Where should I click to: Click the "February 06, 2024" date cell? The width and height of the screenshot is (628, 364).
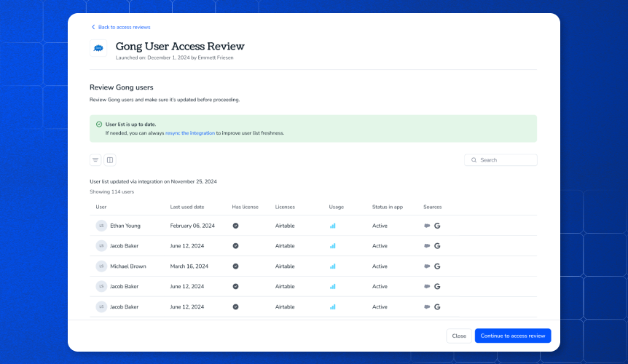(192, 226)
